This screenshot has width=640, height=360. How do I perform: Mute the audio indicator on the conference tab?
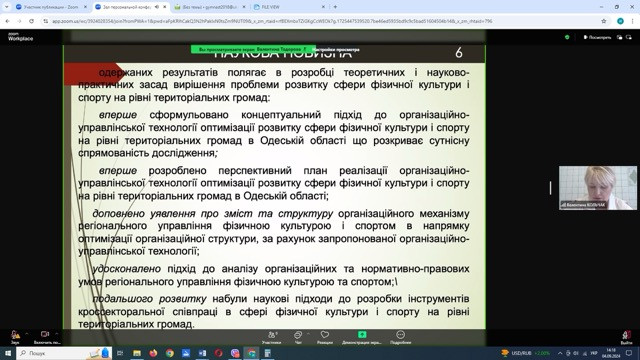pyautogui.click(x=157, y=7)
